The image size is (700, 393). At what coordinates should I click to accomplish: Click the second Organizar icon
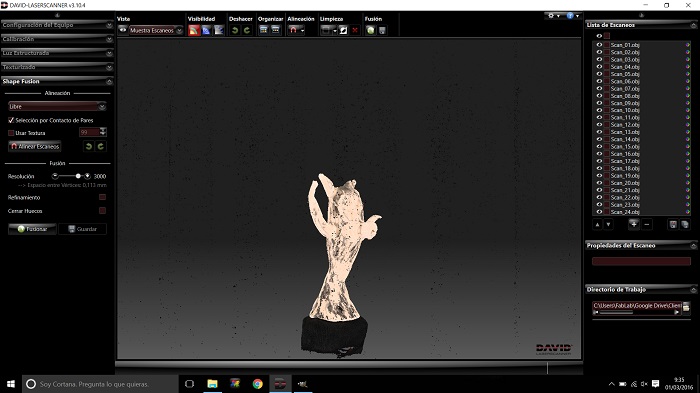tap(275, 30)
